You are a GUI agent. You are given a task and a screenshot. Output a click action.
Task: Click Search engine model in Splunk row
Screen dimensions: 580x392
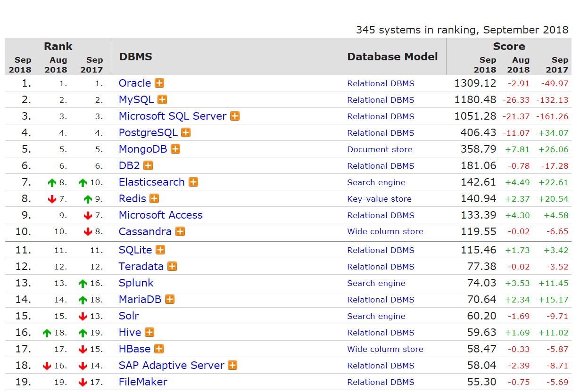click(376, 283)
